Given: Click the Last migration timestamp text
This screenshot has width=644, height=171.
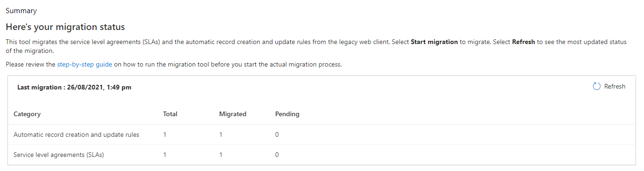Looking at the screenshot, I should pyautogui.click(x=74, y=87).
